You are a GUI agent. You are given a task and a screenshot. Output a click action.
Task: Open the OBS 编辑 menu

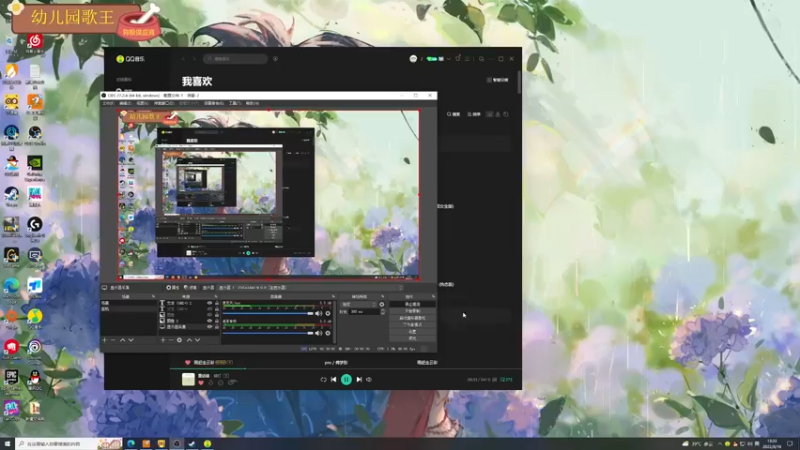tap(125, 103)
